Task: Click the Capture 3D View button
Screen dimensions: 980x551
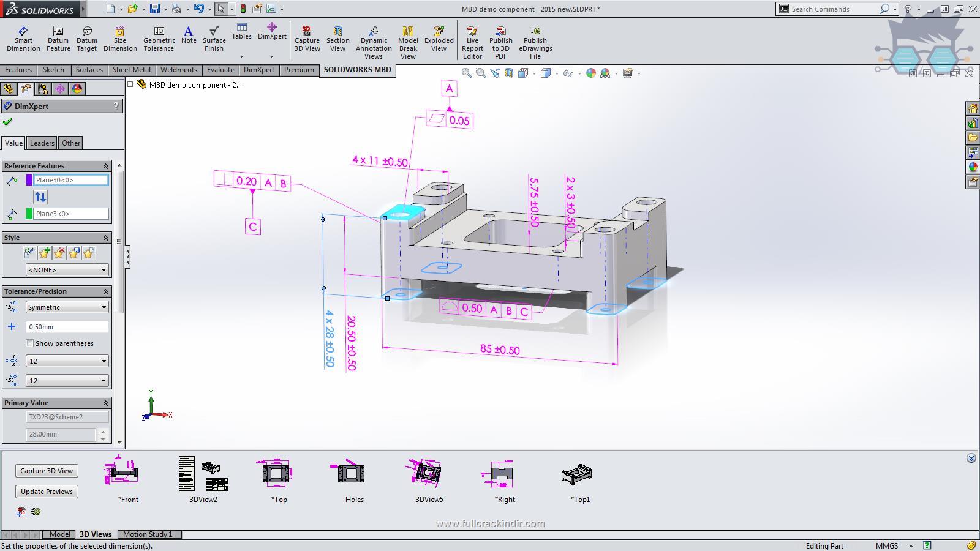Action: coord(47,471)
